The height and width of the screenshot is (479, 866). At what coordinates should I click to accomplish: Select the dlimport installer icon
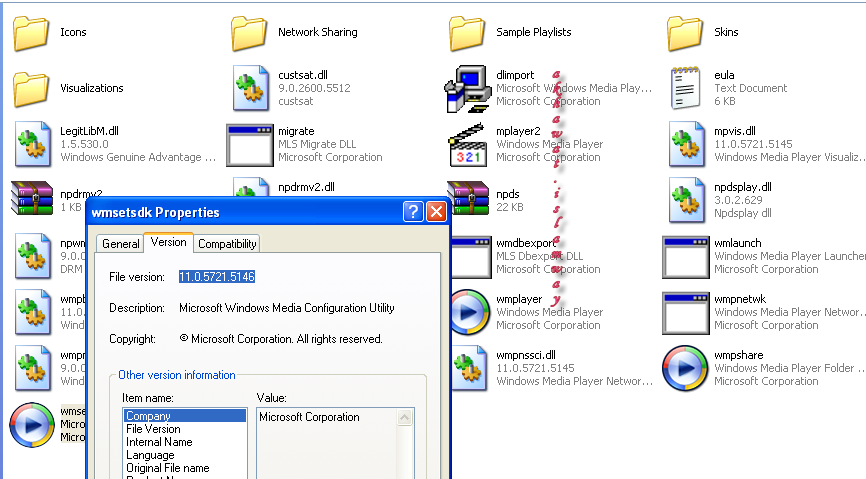click(467, 88)
